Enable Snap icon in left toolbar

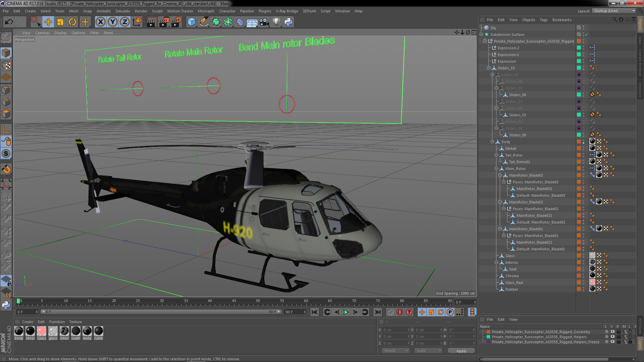pyautogui.click(x=6, y=154)
